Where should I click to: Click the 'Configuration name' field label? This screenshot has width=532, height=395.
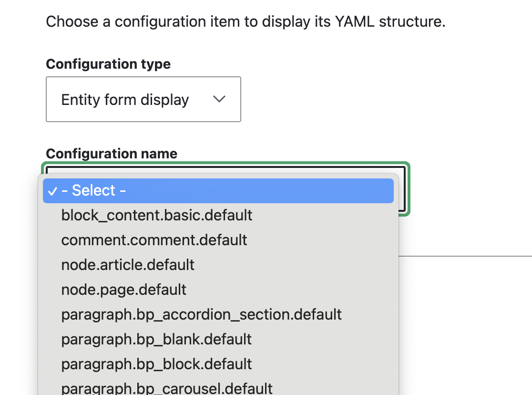112,154
